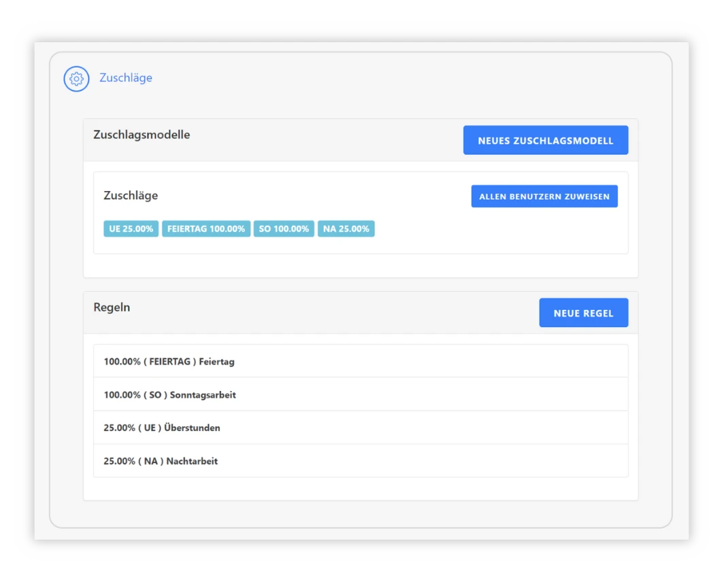Select the FEIERTAG 100.00% badge
The height and width of the screenshot is (584, 728).
[x=206, y=229]
